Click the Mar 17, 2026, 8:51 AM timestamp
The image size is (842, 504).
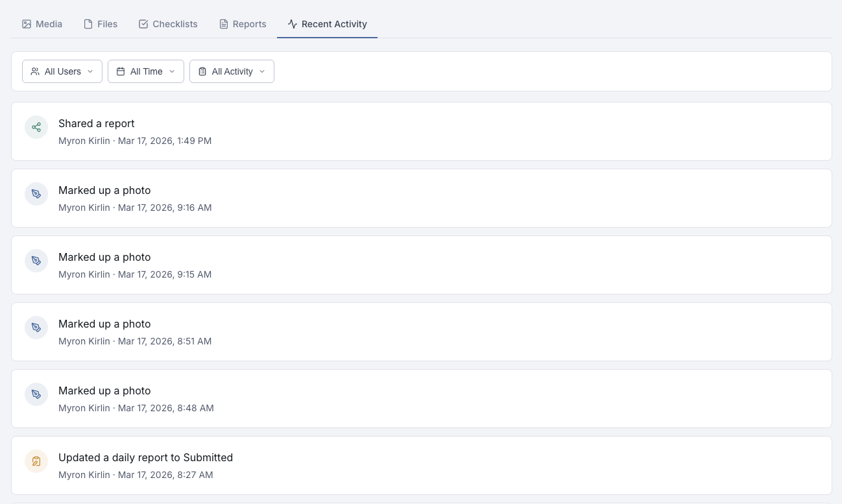coord(165,341)
